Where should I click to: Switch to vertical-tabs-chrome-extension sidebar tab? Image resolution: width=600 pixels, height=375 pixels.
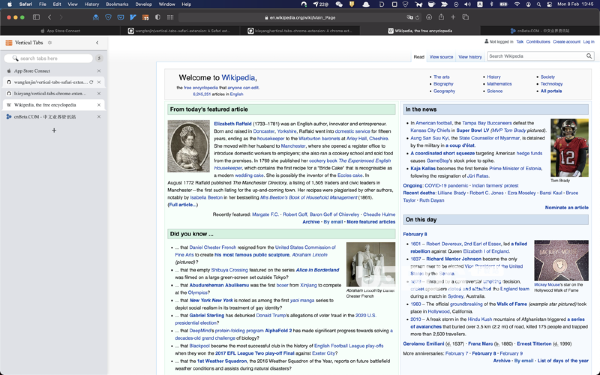click(54, 93)
